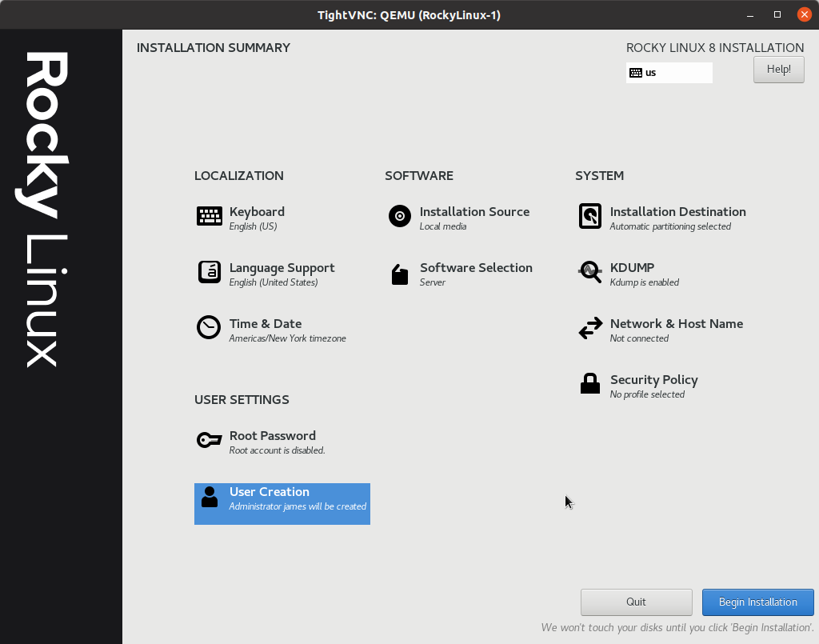Screen dimensions: 819x644
Task: Click the Software Selection package icon
Action: (x=400, y=274)
